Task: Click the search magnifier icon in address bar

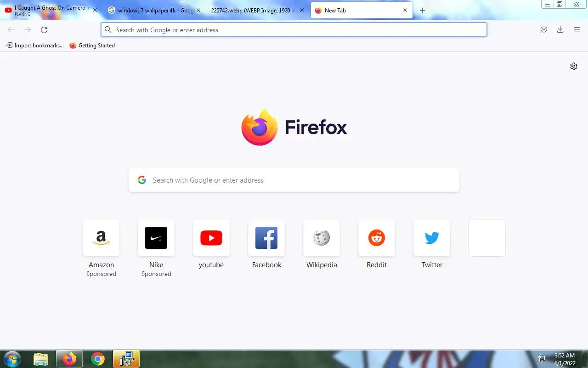Action: (108, 29)
